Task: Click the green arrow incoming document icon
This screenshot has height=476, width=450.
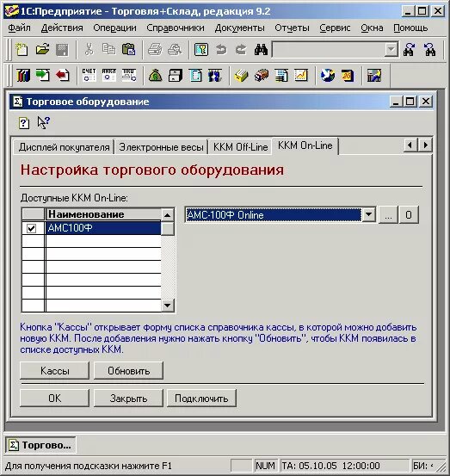Action: [43, 75]
